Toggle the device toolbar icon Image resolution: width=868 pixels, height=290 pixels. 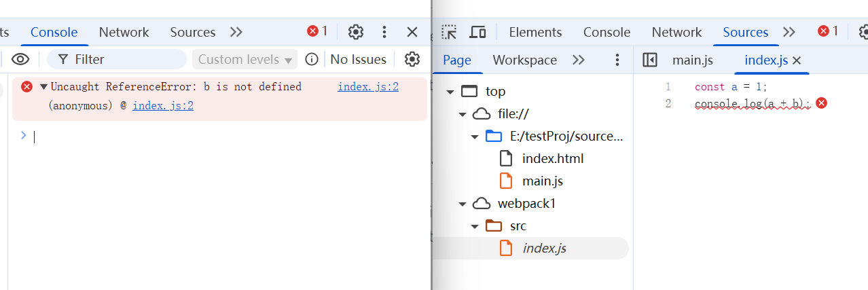tap(478, 32)
